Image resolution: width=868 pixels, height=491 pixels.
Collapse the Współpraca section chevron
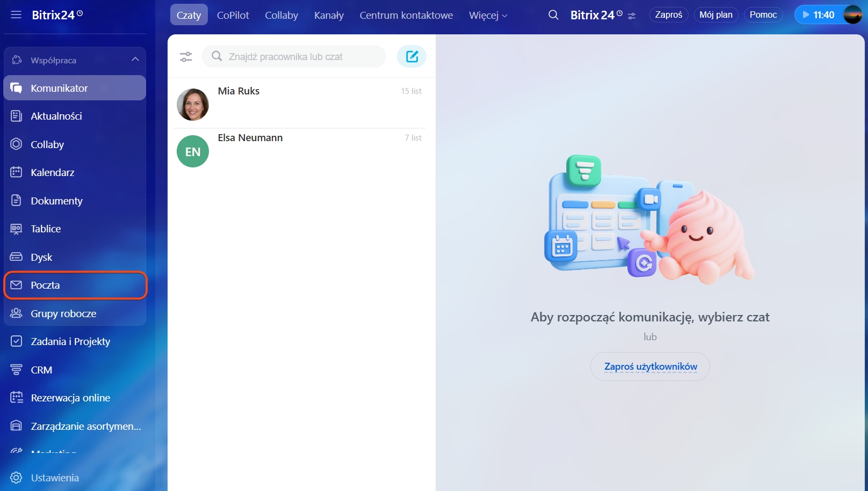[135, 60]
